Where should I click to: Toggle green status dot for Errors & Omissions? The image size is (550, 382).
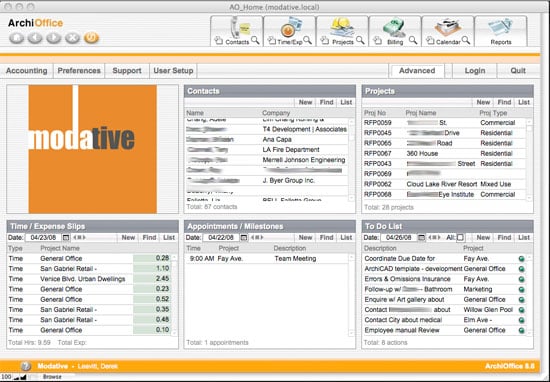coord(521,279)
